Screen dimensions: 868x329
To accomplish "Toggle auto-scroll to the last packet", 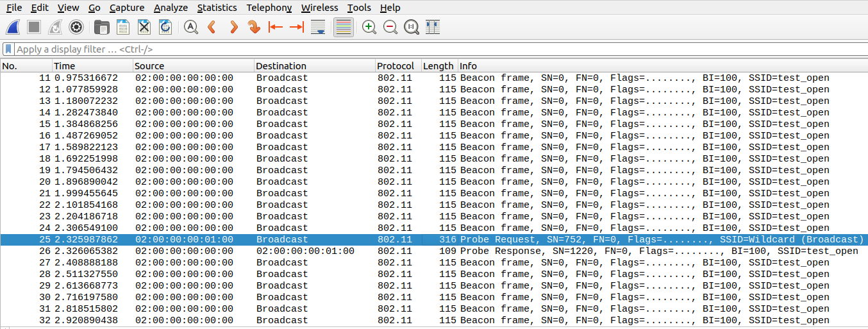I will click(x=317, y=27).
